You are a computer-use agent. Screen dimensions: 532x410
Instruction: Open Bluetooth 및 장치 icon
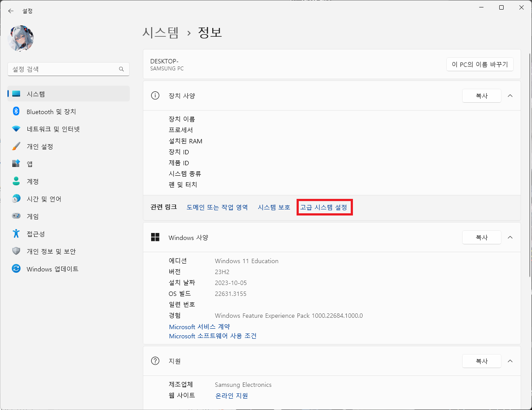[16, 111]
